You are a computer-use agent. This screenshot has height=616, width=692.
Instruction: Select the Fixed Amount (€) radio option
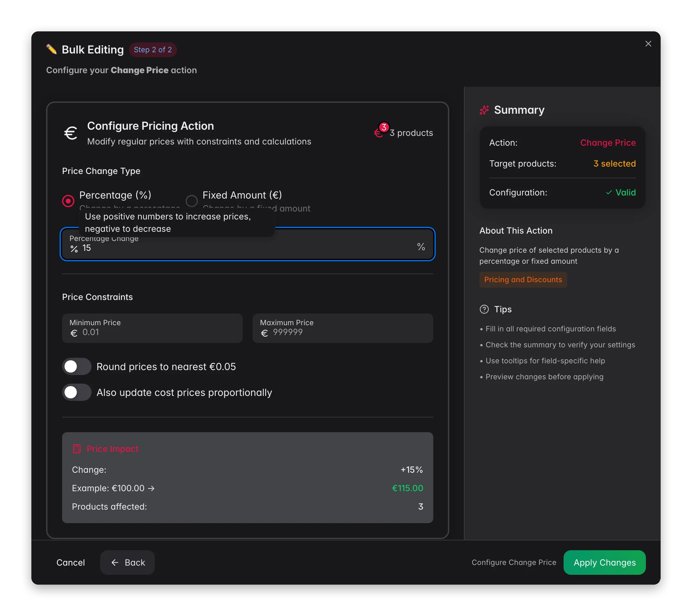(192, 201)
